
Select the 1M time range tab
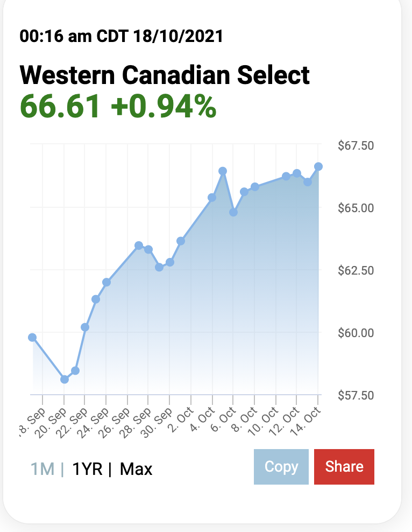42,469
